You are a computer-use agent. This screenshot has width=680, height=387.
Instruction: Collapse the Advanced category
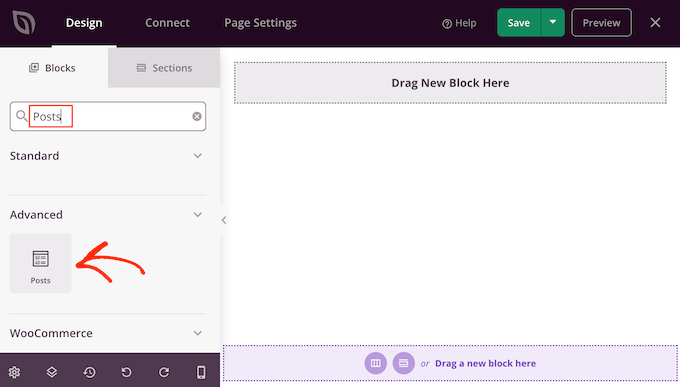(197, 215)
